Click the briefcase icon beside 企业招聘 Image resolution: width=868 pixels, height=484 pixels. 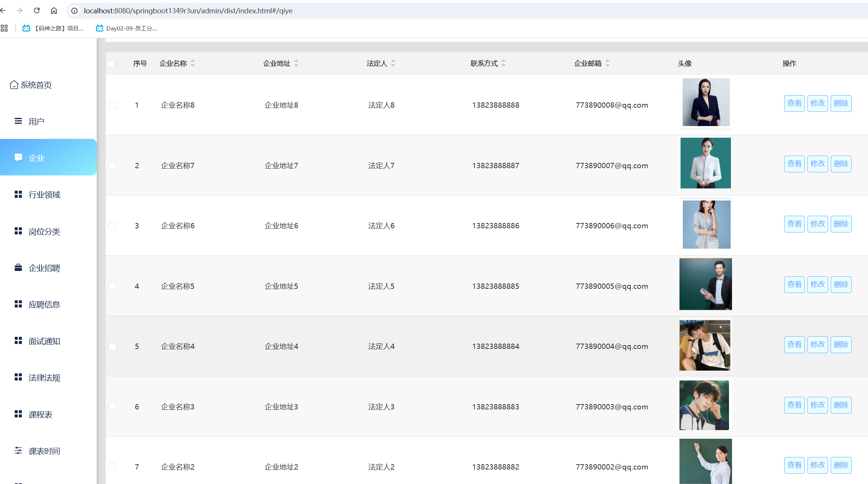pyautogui.click(x=18, y=267)
